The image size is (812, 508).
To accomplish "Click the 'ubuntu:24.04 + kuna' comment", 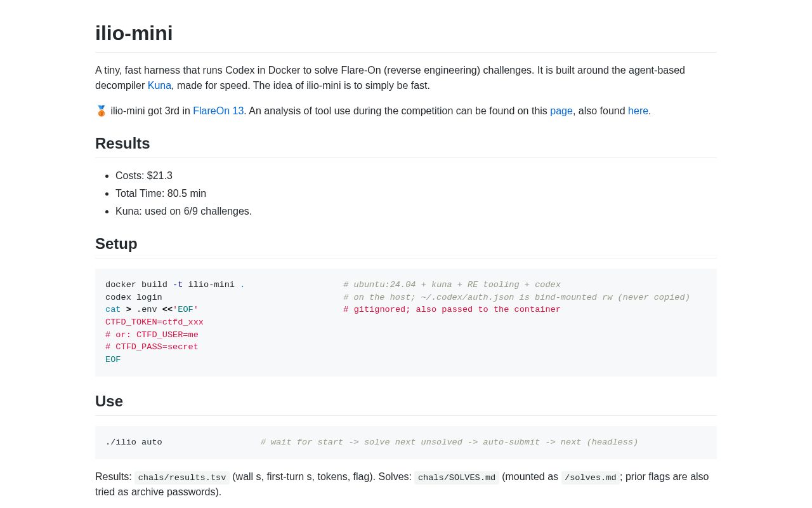I will click(x=452, y=285).
